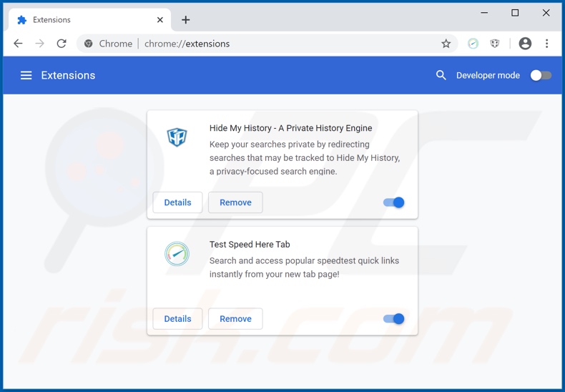Click the 'Developer mode' label
Viewport: 565px width, 392px height.
[488, 75]
